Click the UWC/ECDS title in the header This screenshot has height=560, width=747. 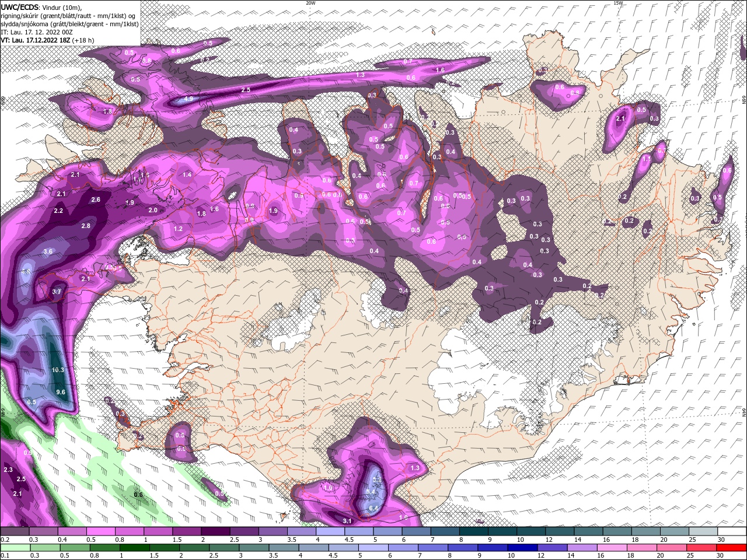(x=19, y=7)
